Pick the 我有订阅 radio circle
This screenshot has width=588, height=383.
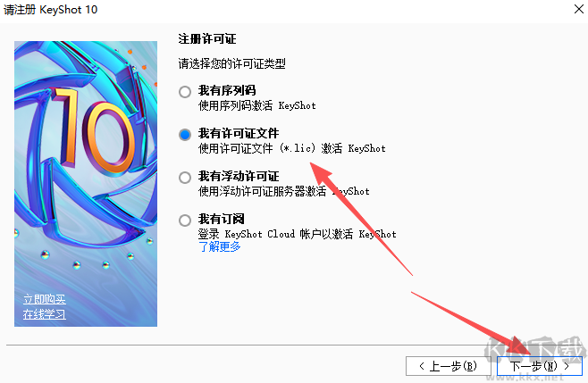click(x=184, y=220)
